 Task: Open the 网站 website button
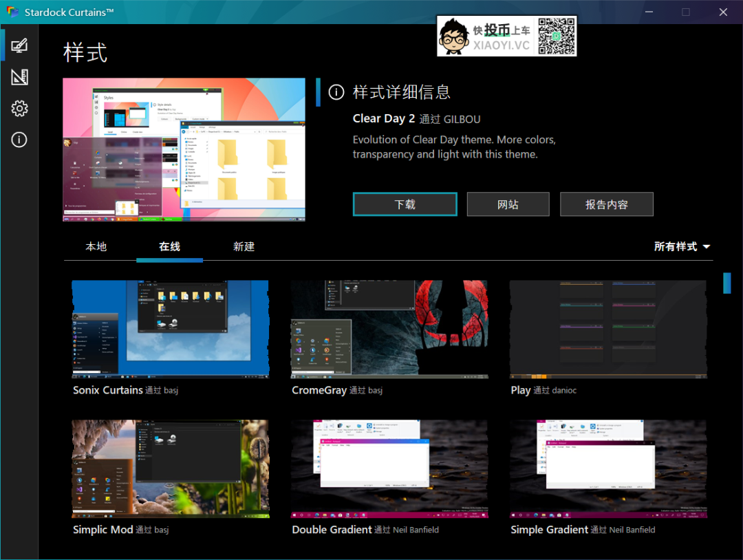[508, 204]
